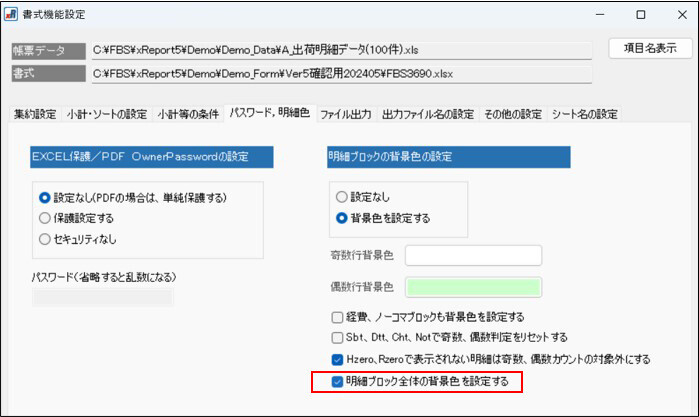Open the 出力ファイル名の設定 tab

click(428, 114)
